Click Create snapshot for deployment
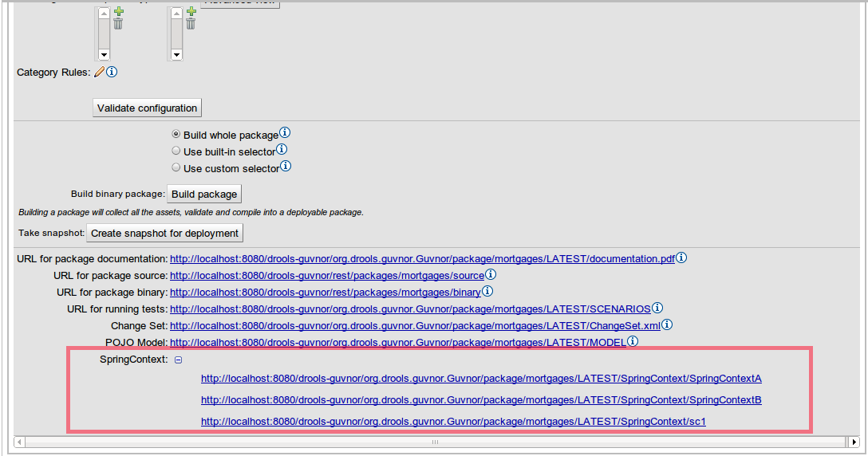868x456 pixels. [164, 233]
